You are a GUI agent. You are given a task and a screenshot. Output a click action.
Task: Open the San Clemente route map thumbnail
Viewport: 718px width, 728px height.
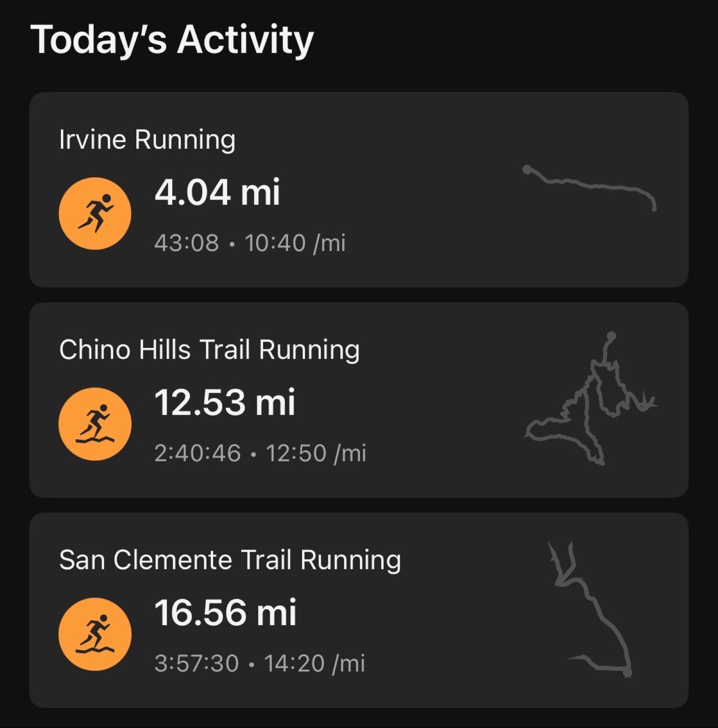[591, 609]
